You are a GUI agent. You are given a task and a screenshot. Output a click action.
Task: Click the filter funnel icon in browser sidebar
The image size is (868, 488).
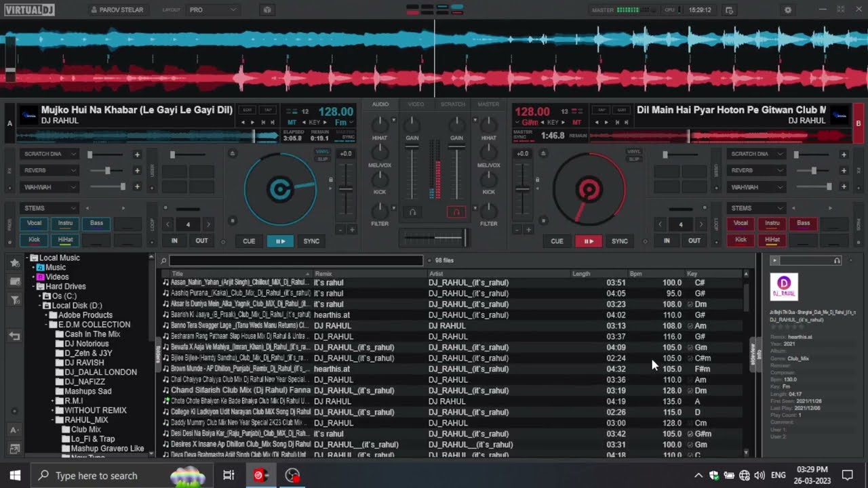coord(14,300)
